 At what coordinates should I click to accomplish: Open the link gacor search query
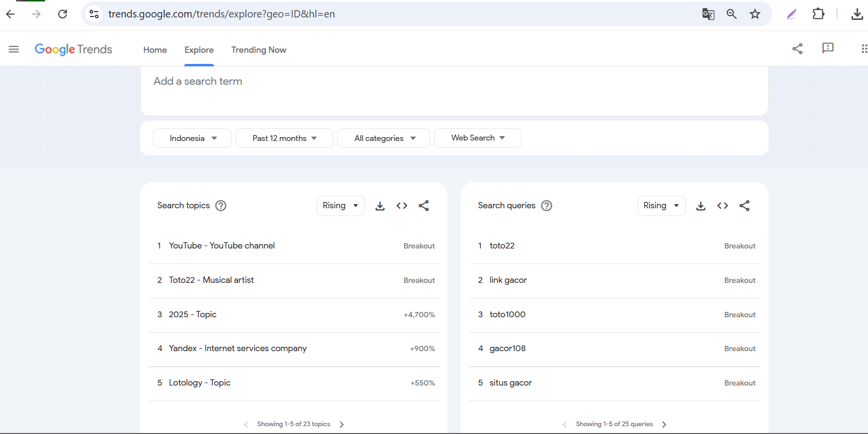(508, 280)
